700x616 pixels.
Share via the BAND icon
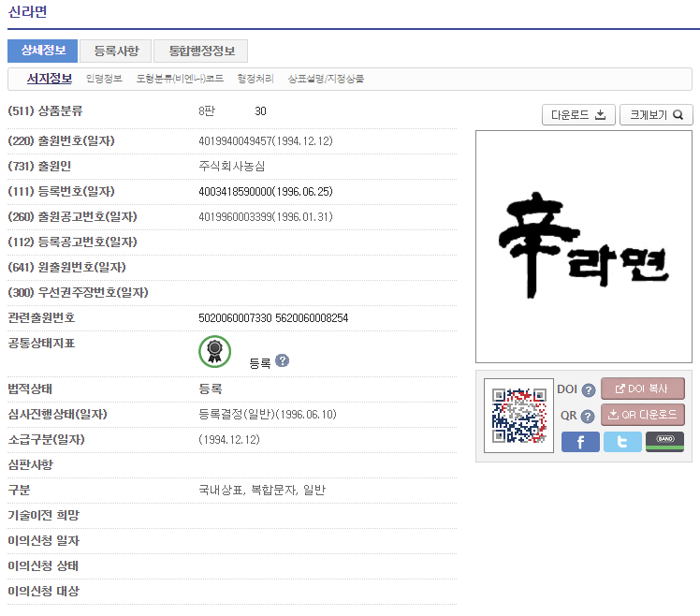664,442
